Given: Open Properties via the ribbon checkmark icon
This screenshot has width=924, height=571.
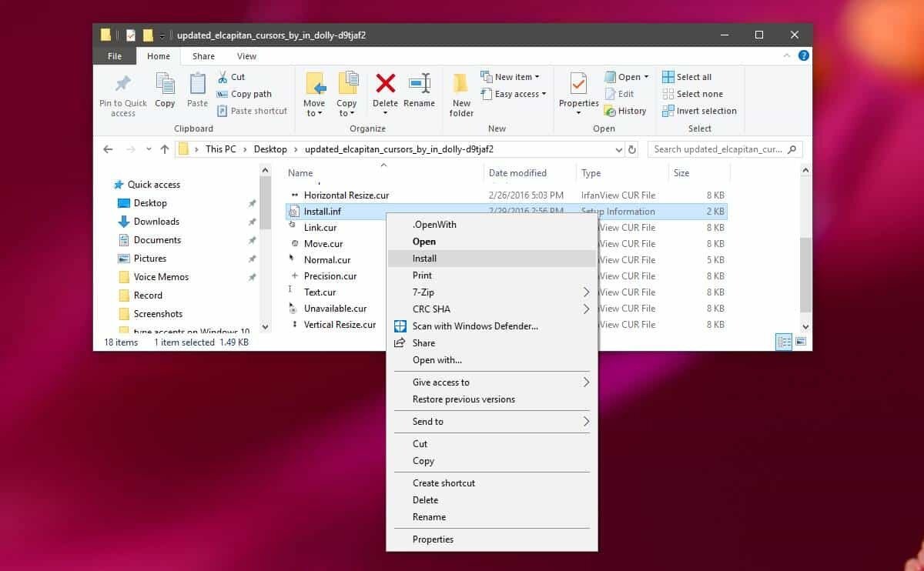Looking at the screenshot, I should point(578,83).
